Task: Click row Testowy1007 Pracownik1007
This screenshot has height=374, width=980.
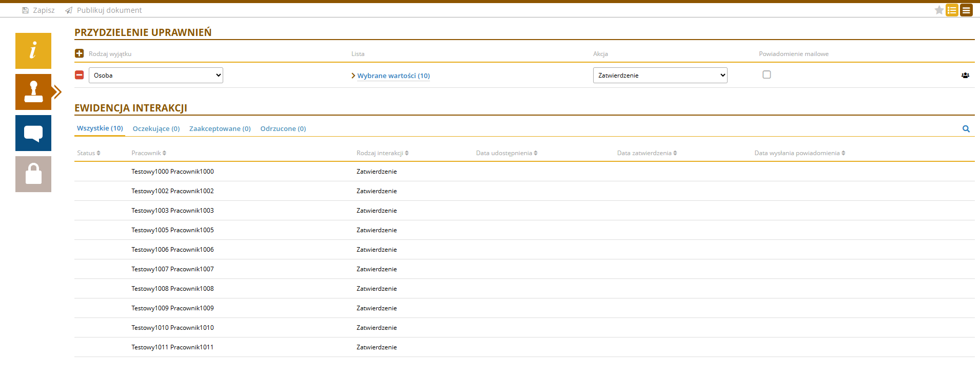Action: tap(524, 269)
